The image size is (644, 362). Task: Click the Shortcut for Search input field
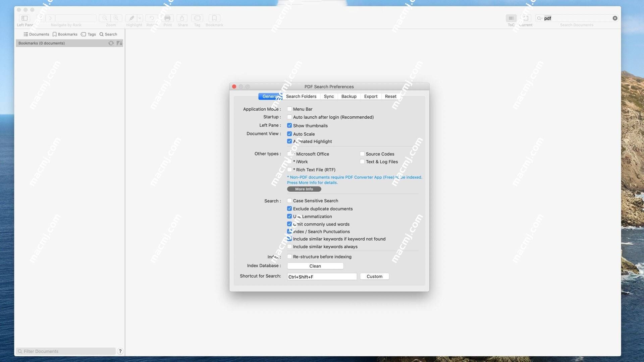(x=322, y=276)
